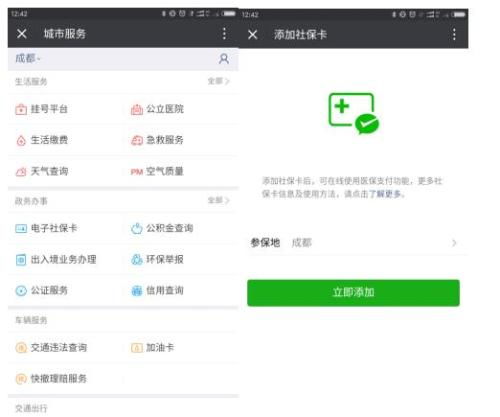Tap the 出入境业务办理 icon
Viewport: 500px width, 417px height.
point(21,260)
